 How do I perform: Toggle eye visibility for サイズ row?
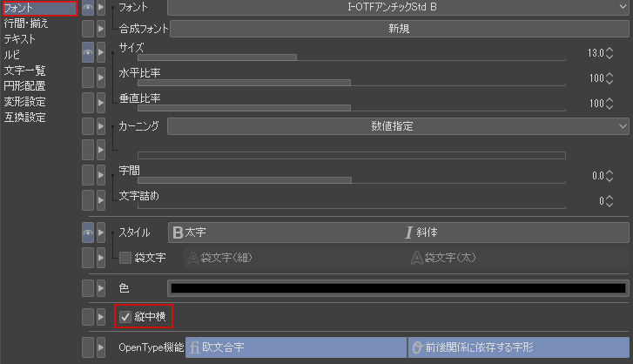(x=88, y=52)
